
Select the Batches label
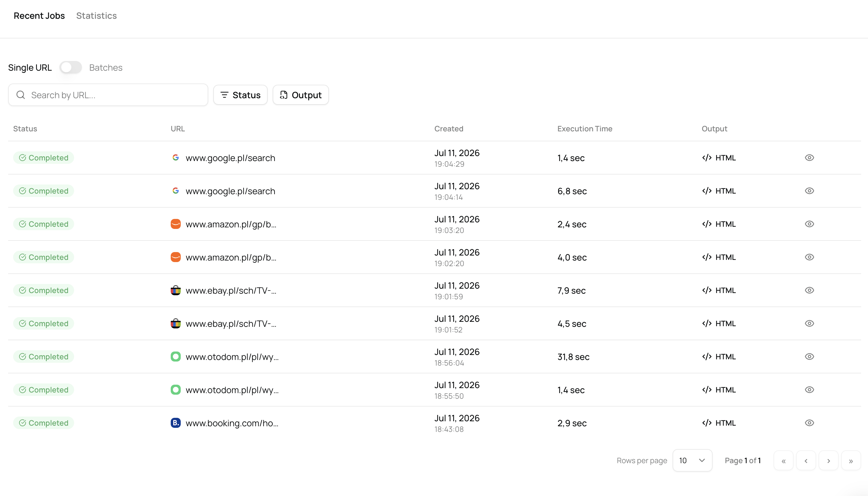click(106, 68)
